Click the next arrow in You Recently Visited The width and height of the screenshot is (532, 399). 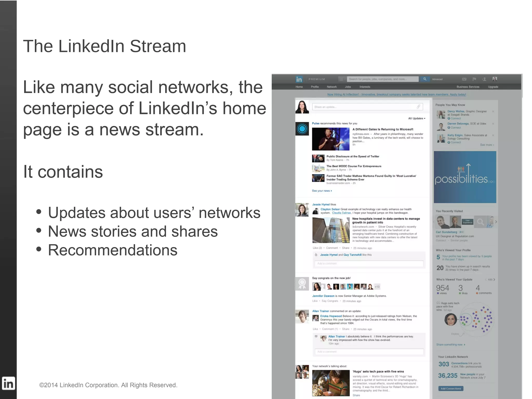tap(496, 222)
